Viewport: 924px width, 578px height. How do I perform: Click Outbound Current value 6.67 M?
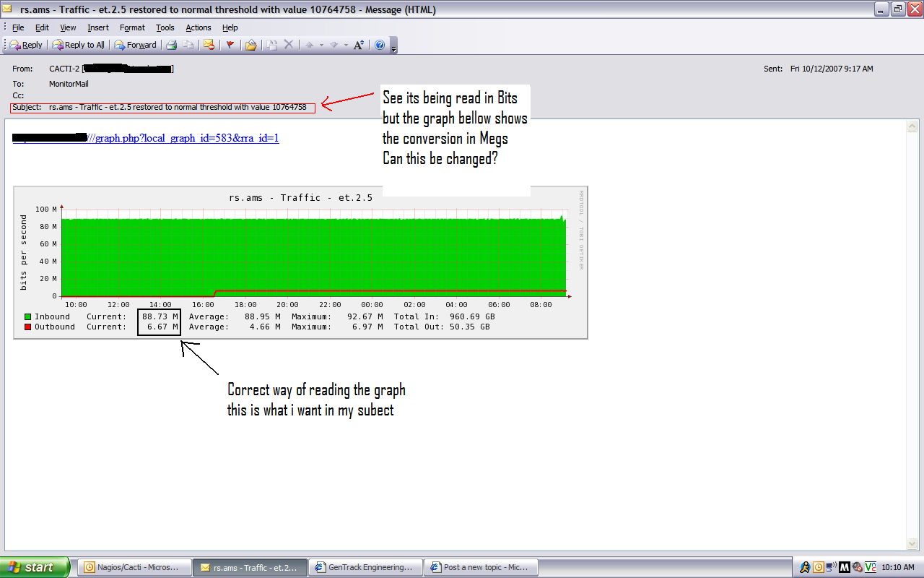point(162,327)
